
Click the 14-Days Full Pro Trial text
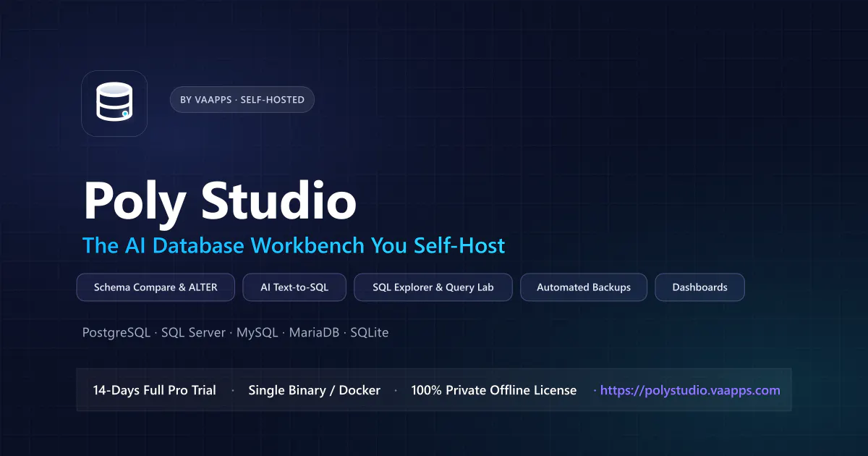[x=154, y=390]
